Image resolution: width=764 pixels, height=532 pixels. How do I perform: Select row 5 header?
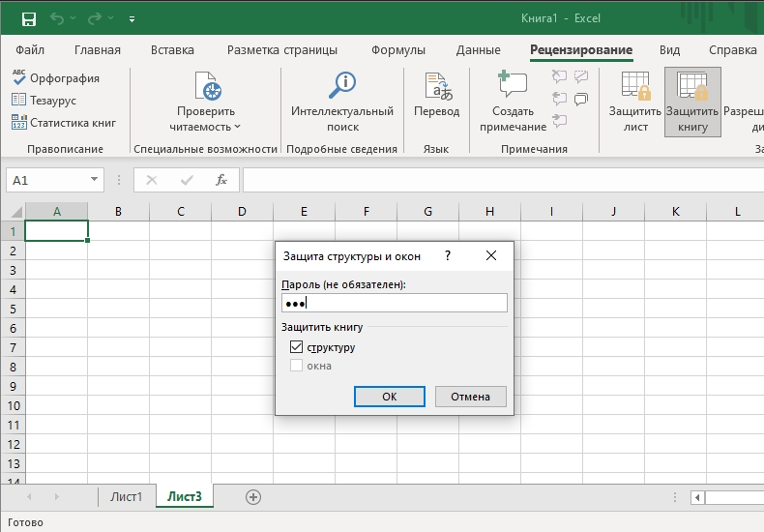tap(14, 309)
